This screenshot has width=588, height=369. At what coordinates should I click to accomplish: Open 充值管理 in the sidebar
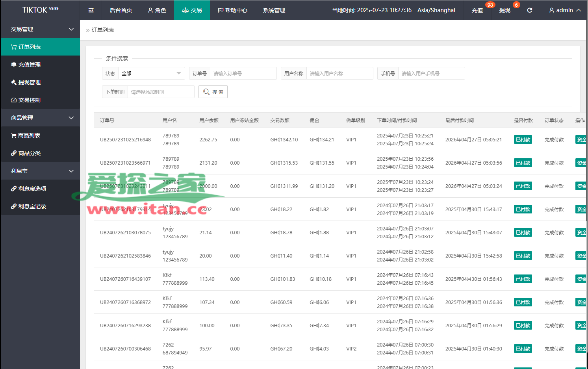pyautogui.click(x=40, y=65)
